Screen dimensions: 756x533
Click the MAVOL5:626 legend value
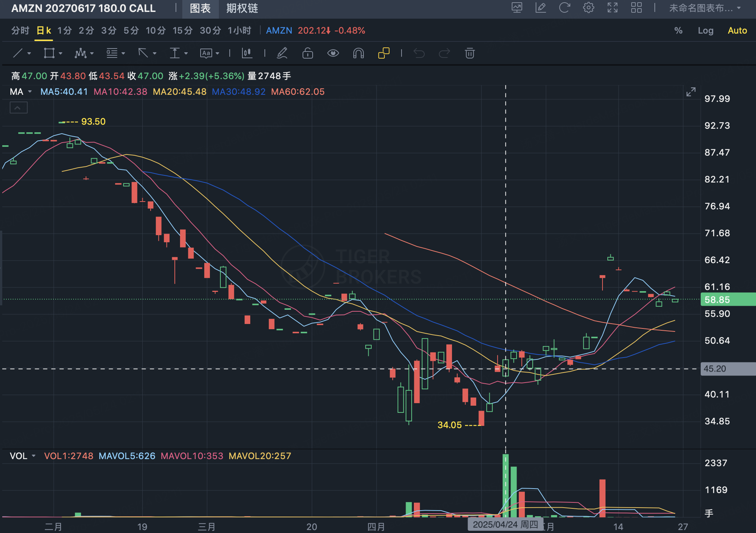click(x=127, y=456)
